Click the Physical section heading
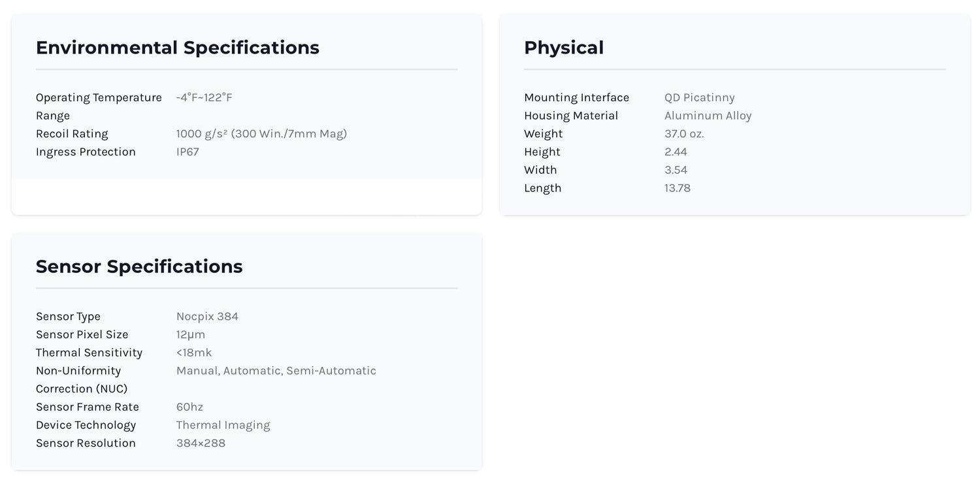 563,48
